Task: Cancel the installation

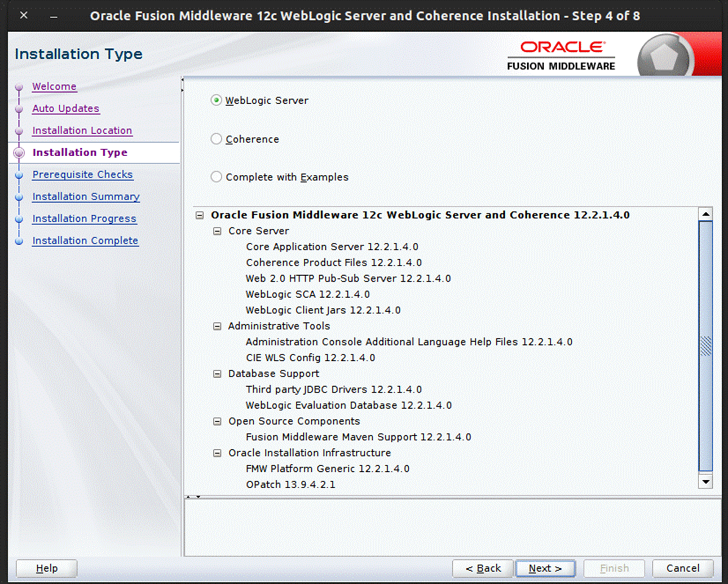Action: click(x=683, y=568)
